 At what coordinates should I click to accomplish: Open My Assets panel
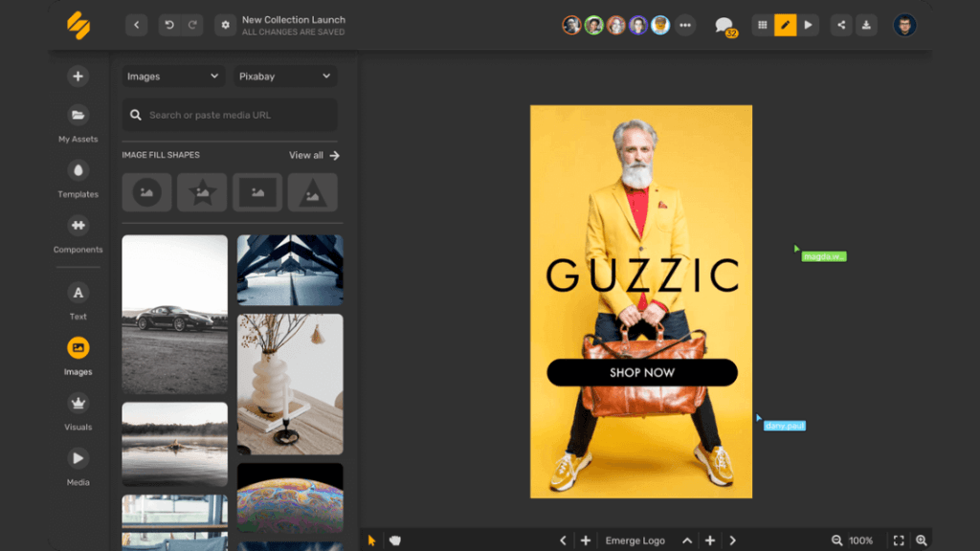[x=78, y=123]
